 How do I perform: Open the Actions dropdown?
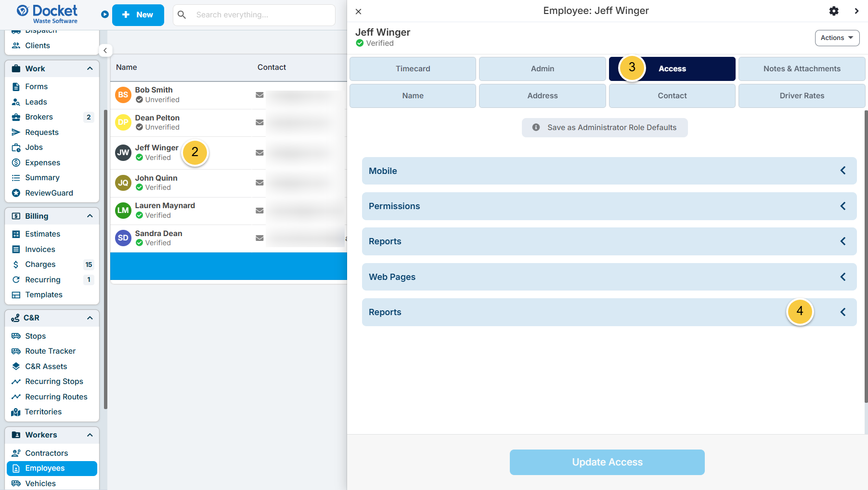point(837,38)
